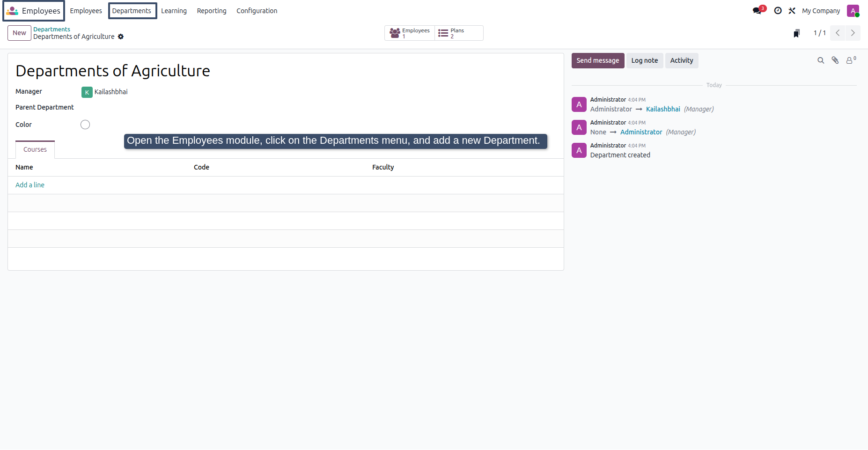Go to previous record arrow
868x450 pixels.
point(838,33)
